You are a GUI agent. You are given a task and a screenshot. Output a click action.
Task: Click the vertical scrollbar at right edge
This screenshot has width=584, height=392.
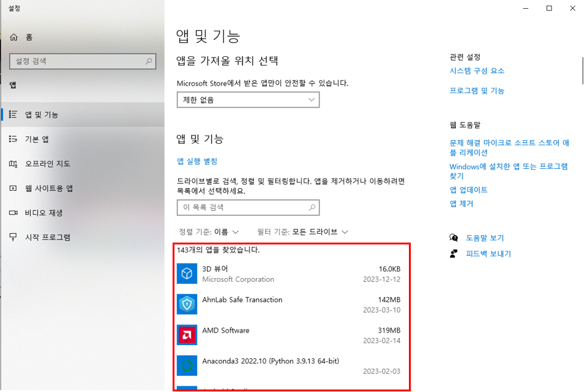point(582,71)
